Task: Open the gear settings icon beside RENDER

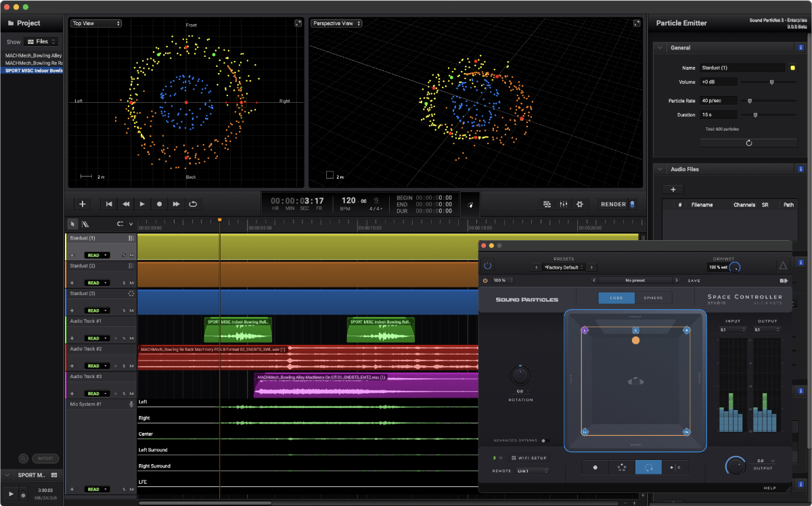Action: pyautogui.click(x=579, y=204)
